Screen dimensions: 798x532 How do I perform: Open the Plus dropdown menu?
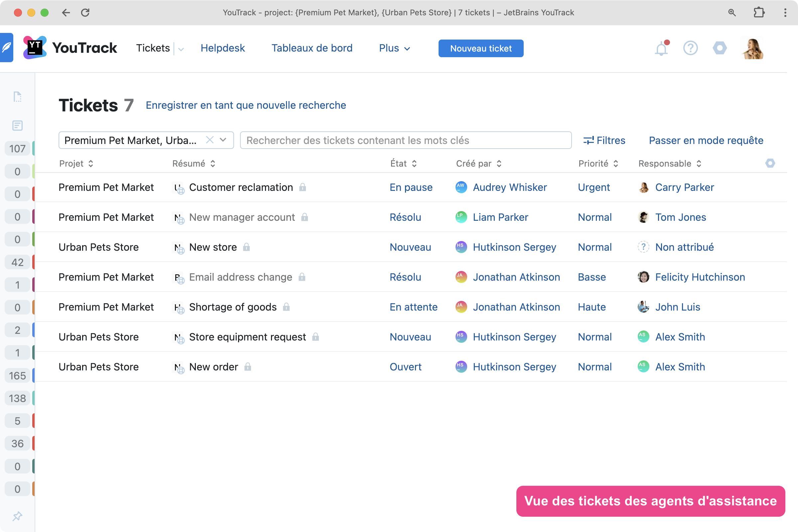click(x=394, y=48)
